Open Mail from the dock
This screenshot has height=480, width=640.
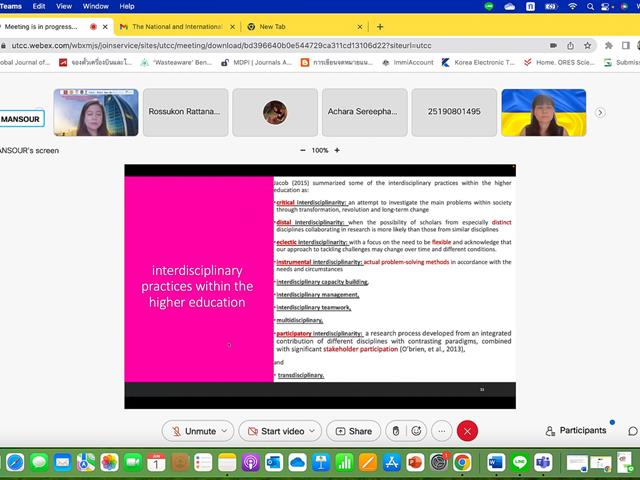pos(62,462)
